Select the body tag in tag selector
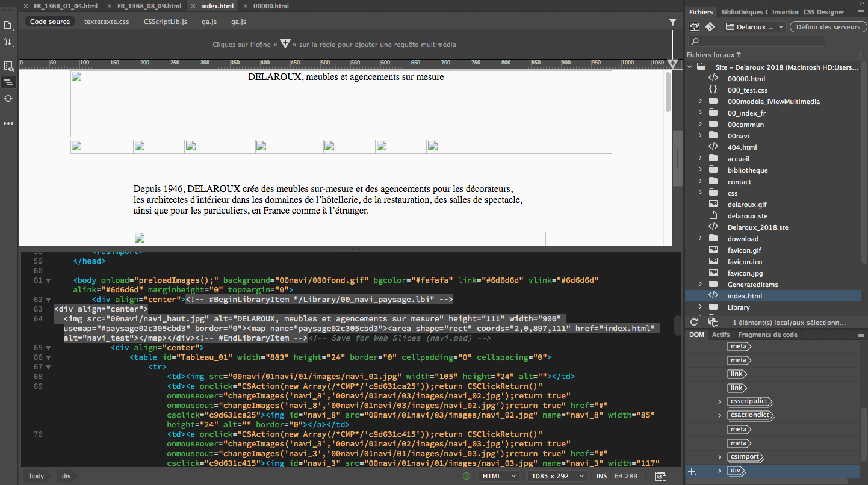The width and height of the screenshot is (868, 485). [37, 476]
